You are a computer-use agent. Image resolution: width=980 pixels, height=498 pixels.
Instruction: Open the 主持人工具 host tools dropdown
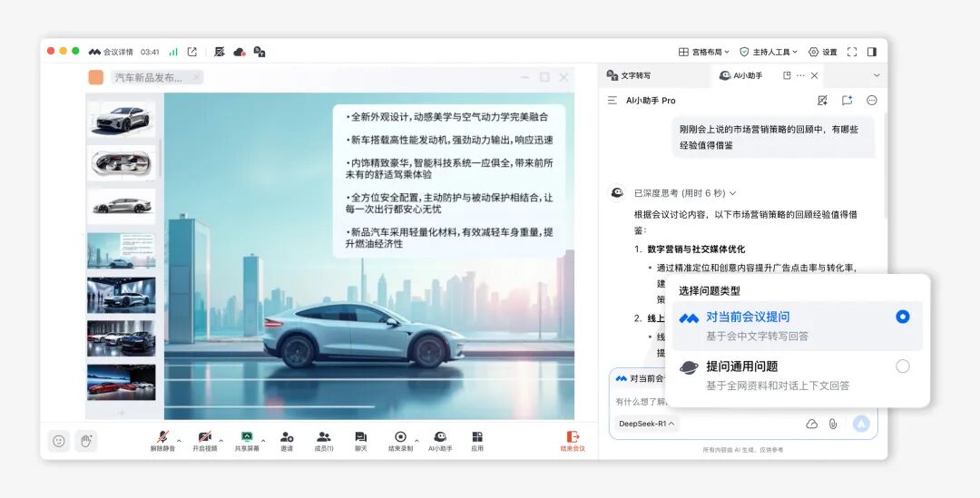click(769, 52)
